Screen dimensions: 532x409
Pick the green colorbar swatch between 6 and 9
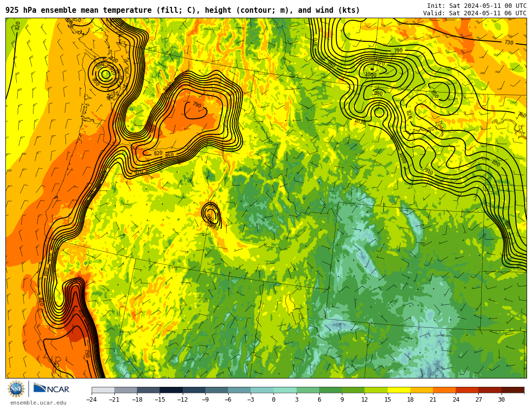tap(331, 390)
